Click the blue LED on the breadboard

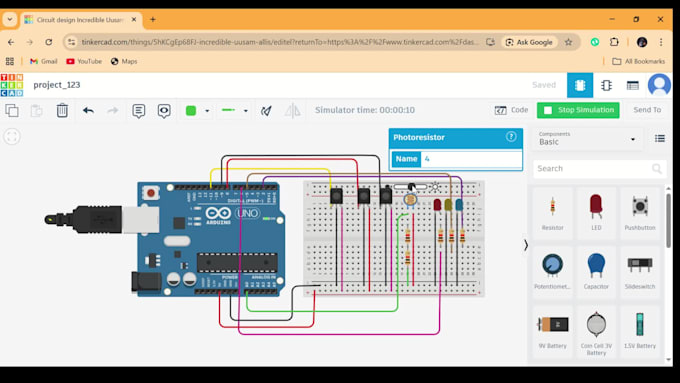(459, 204)
